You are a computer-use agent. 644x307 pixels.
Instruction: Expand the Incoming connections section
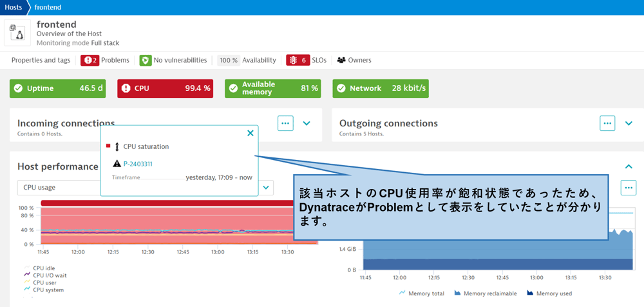click(307, 123)
